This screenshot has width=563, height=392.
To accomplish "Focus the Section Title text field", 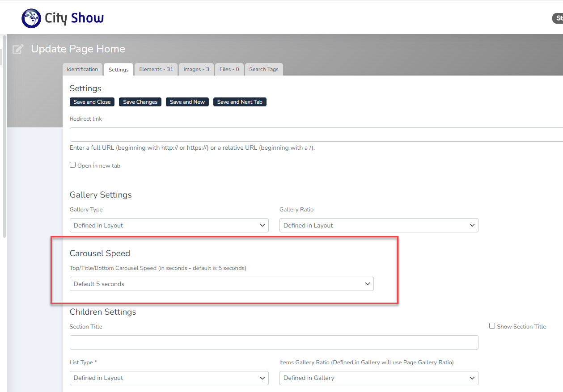I will coord(274,342).
